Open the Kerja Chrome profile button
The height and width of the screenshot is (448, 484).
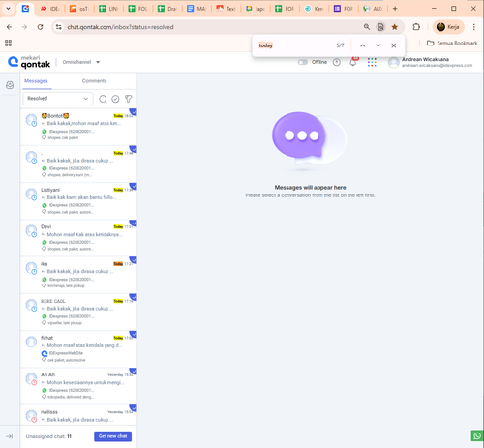[x=448, y=27]
